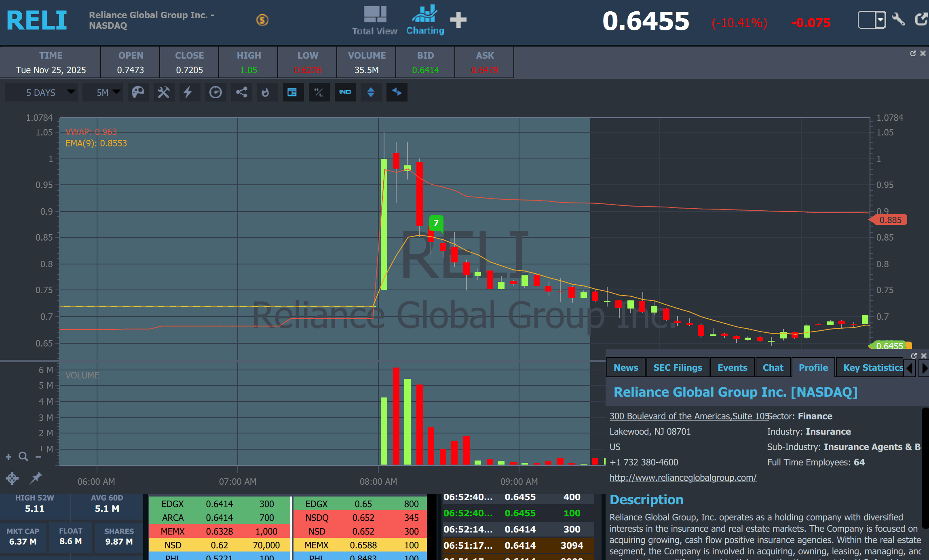
Task: Click the lightning bolt icon in toolbar
Action: coord(188,93)
